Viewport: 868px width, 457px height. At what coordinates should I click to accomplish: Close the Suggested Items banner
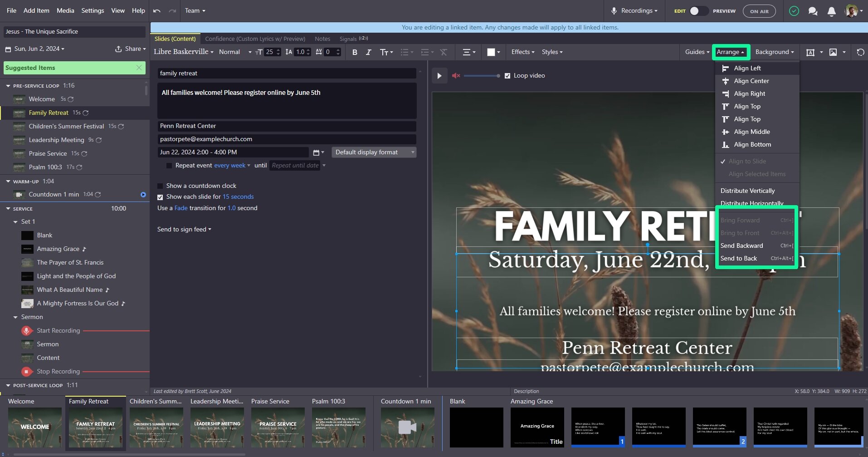pyautogui.click(x=139, y=68)
